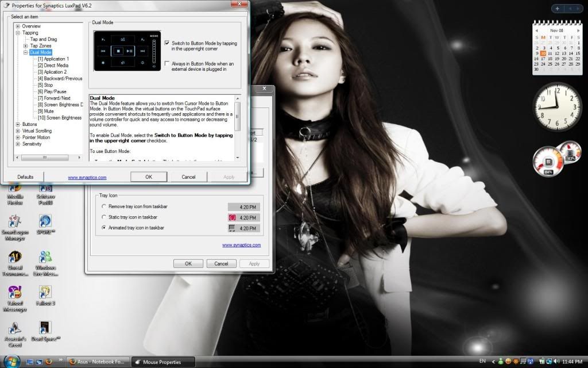588x368 pixels.
Task: Click the volume speaker icon in system tray
Action: point(556,362)
